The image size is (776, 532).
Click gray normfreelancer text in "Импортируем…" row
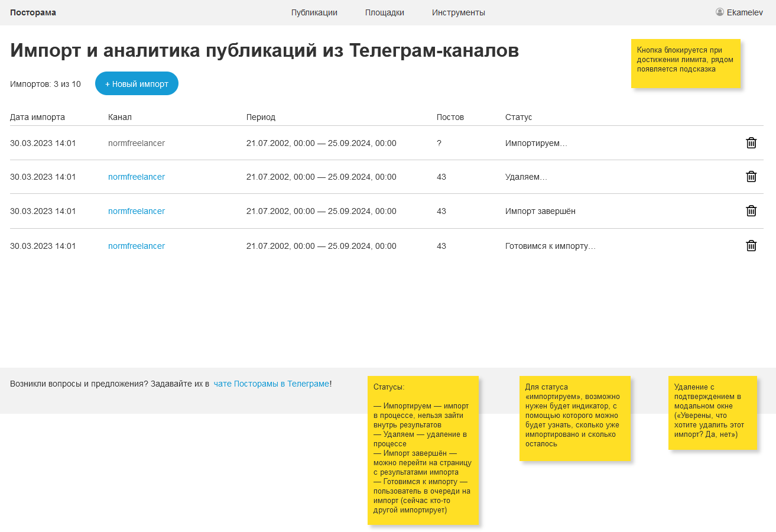pos(136,143)
